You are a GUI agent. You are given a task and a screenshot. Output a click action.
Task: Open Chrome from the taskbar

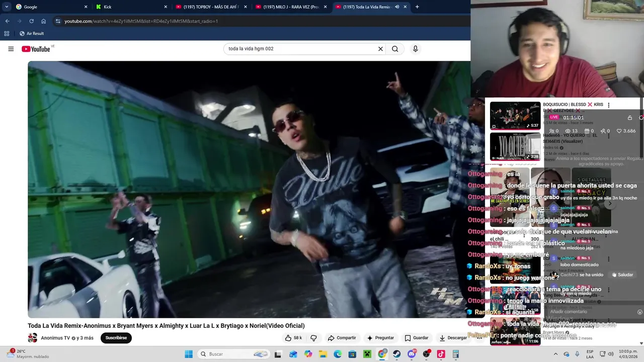[x=382, y=354]
